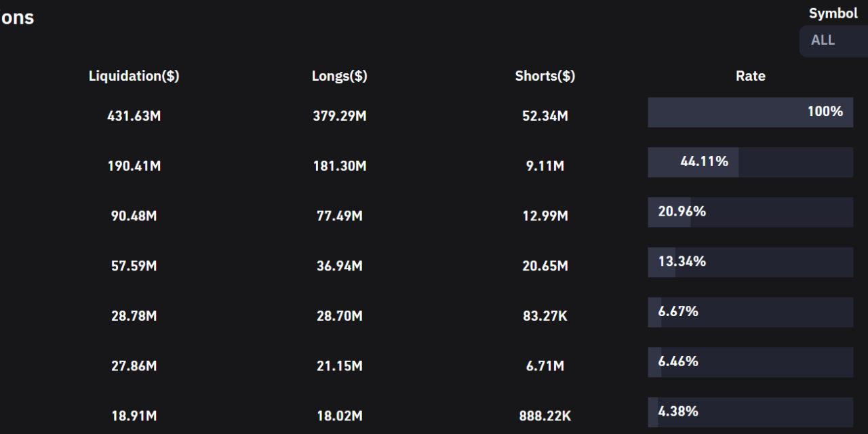The image size is (868, 434).
Task: Click the 20.96% rate bar
Action: click(x=750, y=212)
